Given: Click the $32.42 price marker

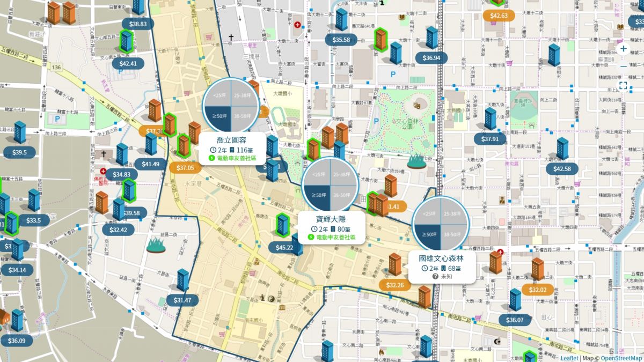Looking at the screenshot, I should (x=118, y=230).
